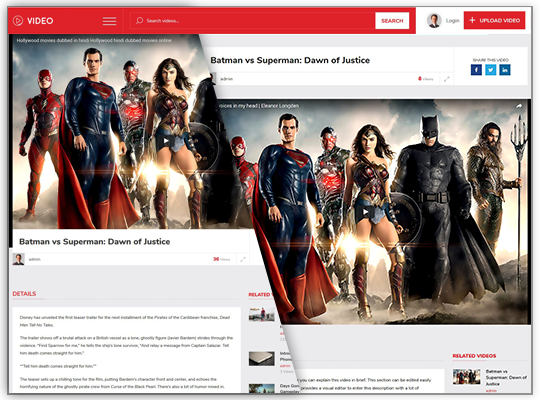Viewport: 541px width, 400px height.
Task: Open related link Batman vs Superman: Dawn of Justice
Action: click(506, 377)
